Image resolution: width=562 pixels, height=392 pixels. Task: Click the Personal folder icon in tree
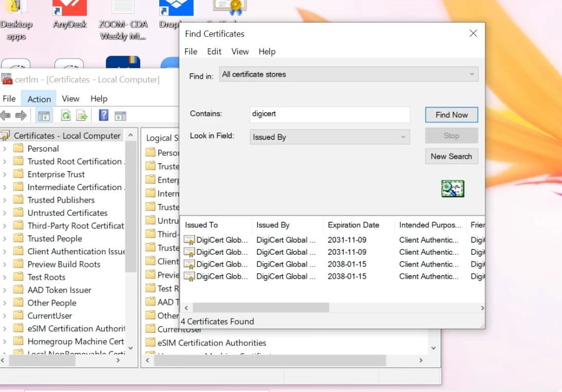18,148
